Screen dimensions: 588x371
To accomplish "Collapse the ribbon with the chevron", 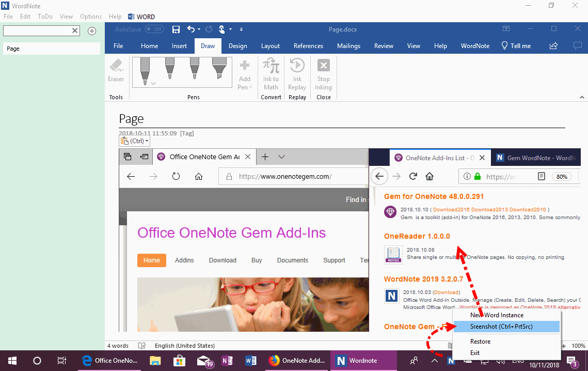I will click(582, 97).
